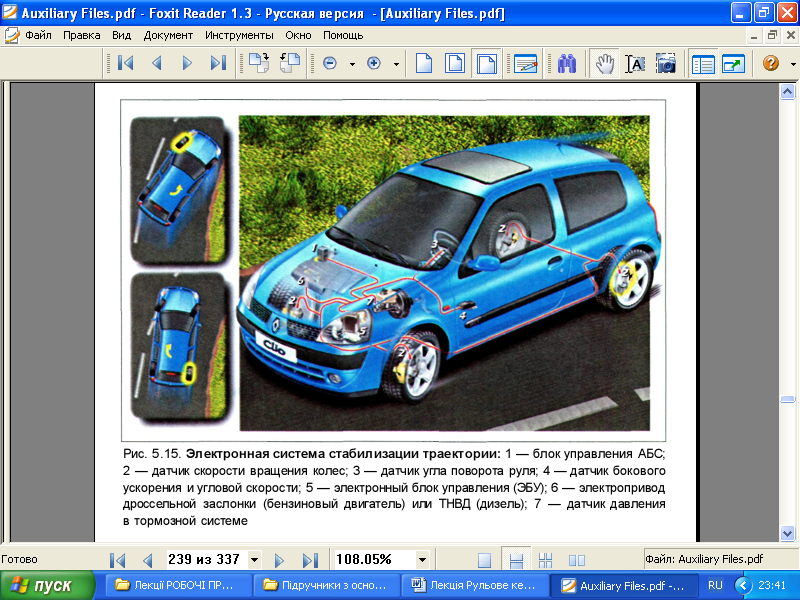Screen dimensions: 800x600
Task: Toggle fit width page view
Action: [x=486, y=63]
